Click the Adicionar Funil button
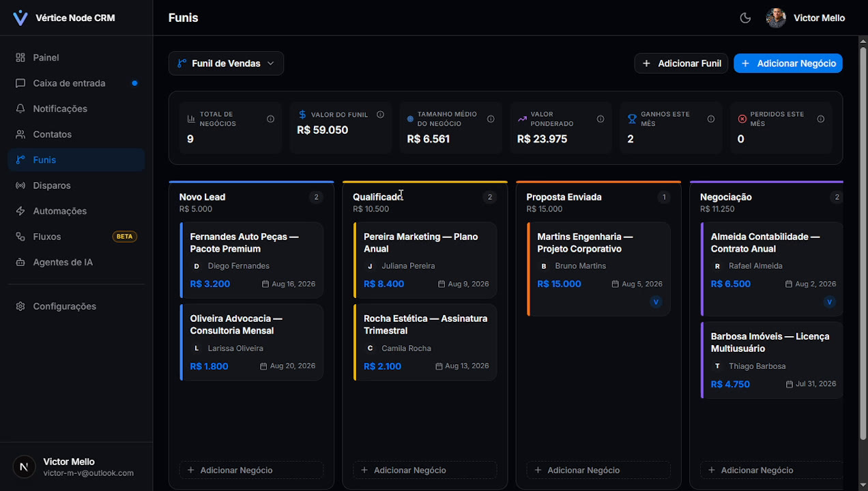Viewport: 868px width, 491px height. click(x=681, y=63)
